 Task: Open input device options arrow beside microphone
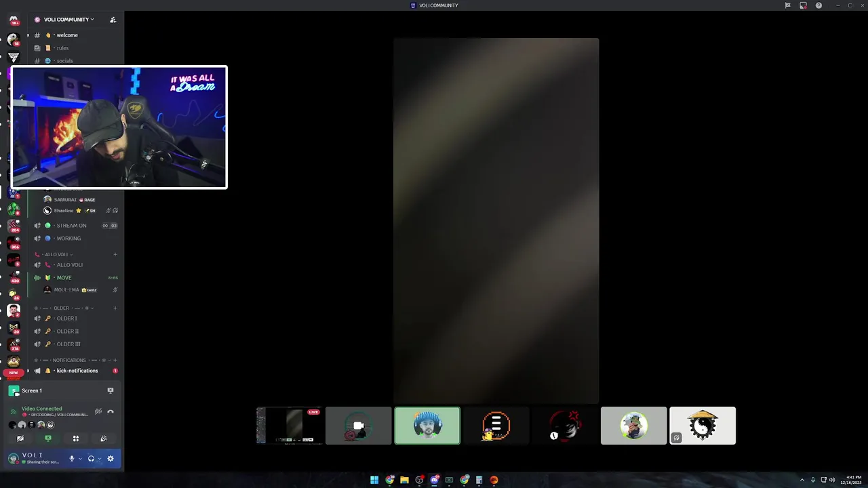pos(80,459)
